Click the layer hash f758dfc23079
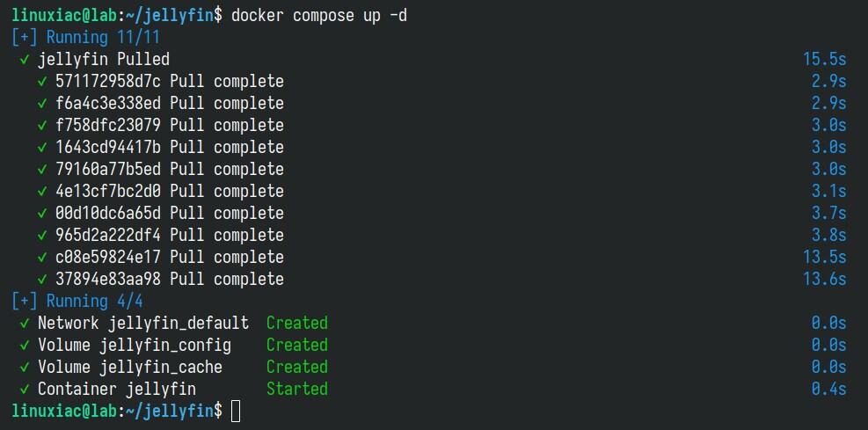The width and height of the screenshot is (868, 430). coord(108,126)
